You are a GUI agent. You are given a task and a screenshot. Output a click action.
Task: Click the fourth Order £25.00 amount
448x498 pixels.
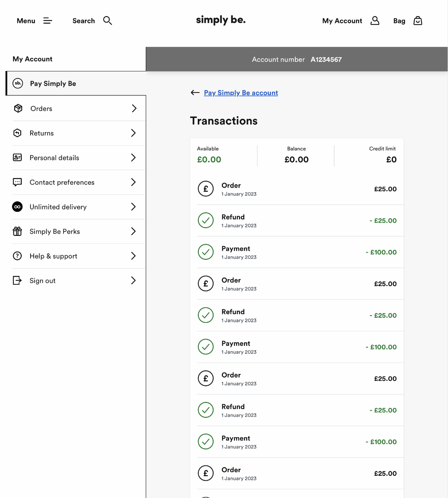click(x=385, y=474)
